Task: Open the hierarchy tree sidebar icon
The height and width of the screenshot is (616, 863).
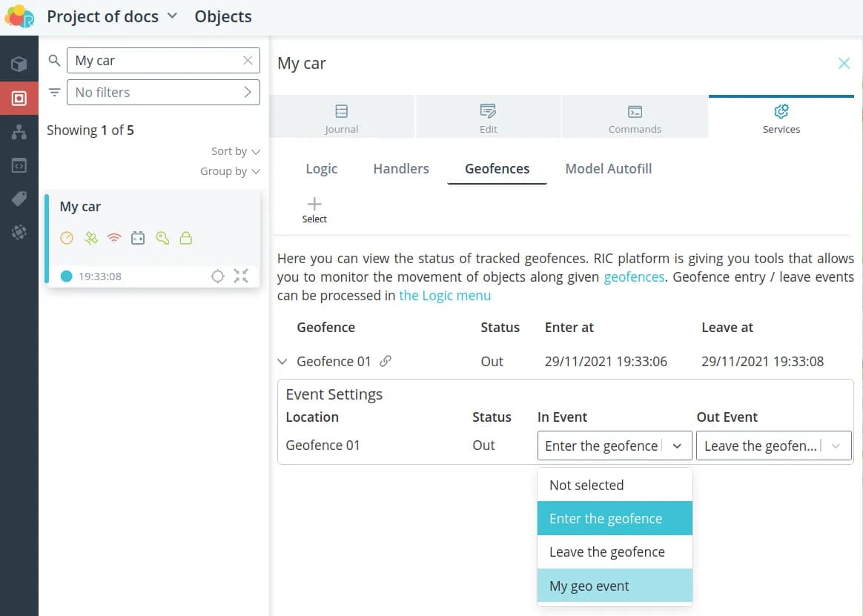Action: point(19,132)
